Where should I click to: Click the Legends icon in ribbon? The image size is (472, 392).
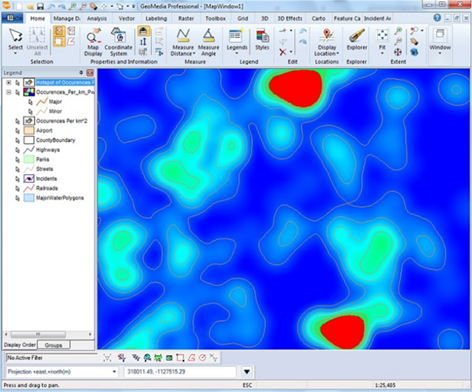tap(236, 36)
